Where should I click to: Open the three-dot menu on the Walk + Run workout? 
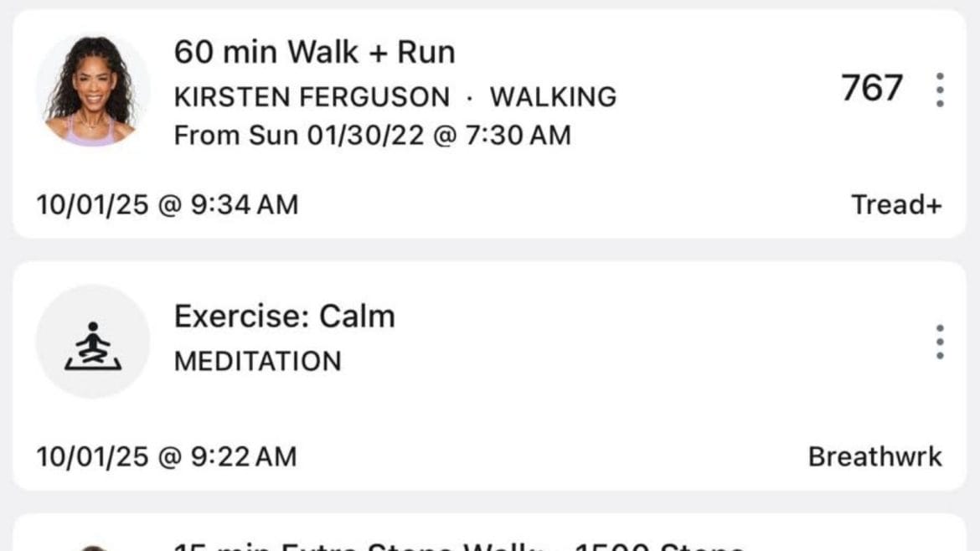coord(940,90)
